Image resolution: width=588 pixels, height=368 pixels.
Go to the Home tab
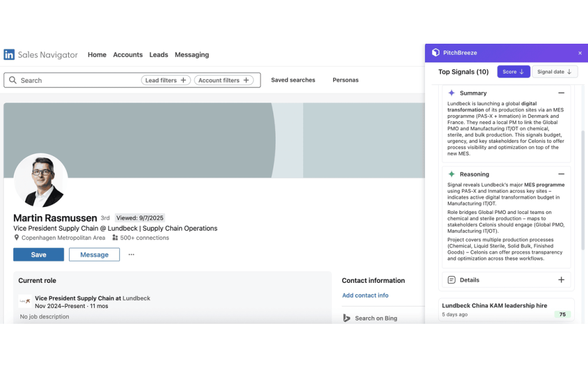97,55
